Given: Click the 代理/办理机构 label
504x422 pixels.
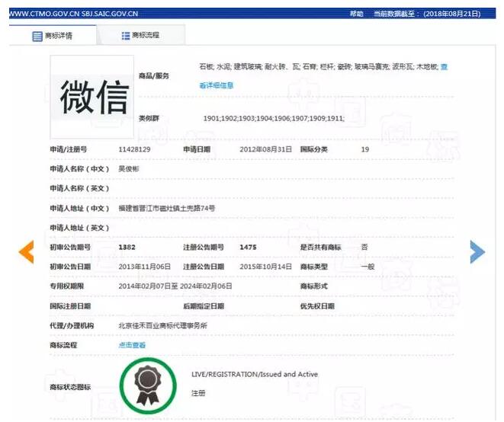Looking at the screenshot, I should [x=72, y=326].
